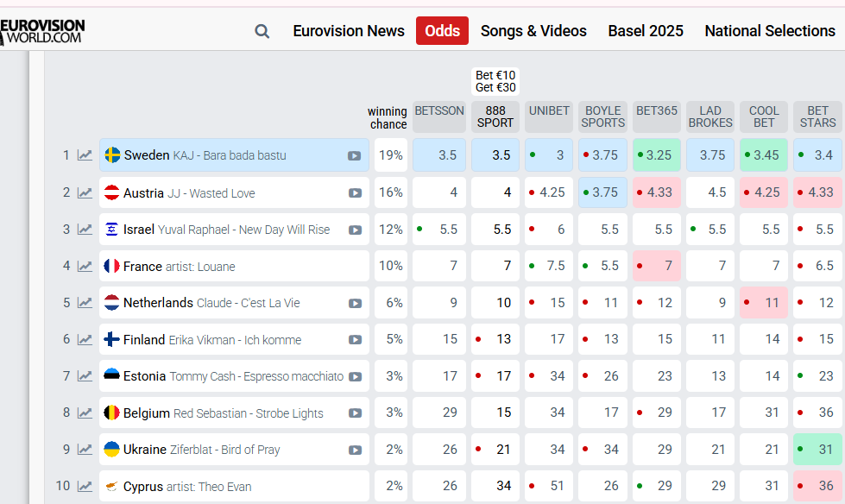Go to Eurovision News menu
The width and height of the screenshot is (845, 504).
point(349,31)
